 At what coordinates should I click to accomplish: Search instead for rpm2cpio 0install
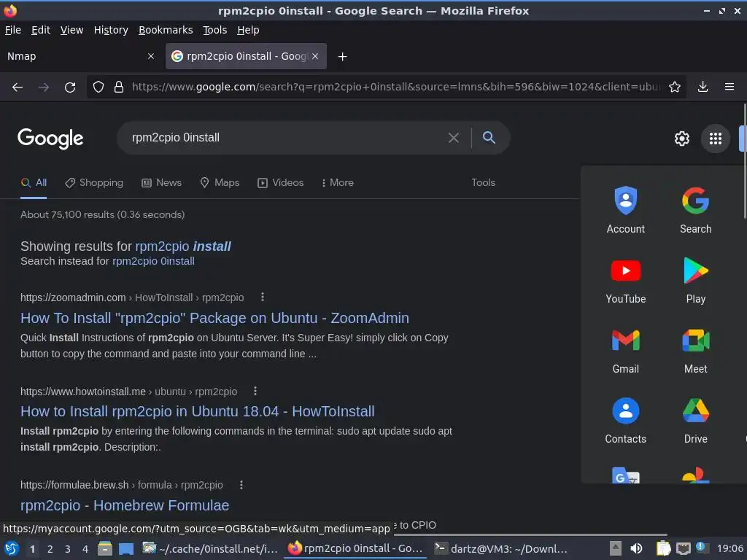tap(153, 262)
